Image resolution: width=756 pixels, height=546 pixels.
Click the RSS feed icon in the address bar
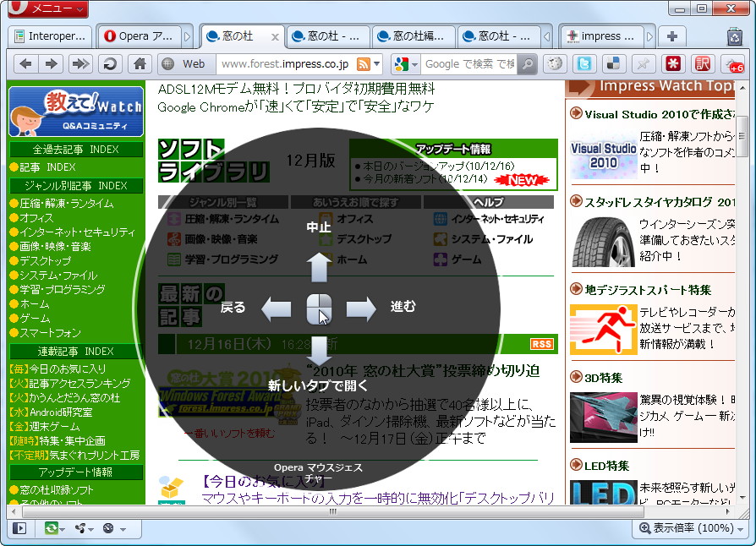[x=364, y=63]
